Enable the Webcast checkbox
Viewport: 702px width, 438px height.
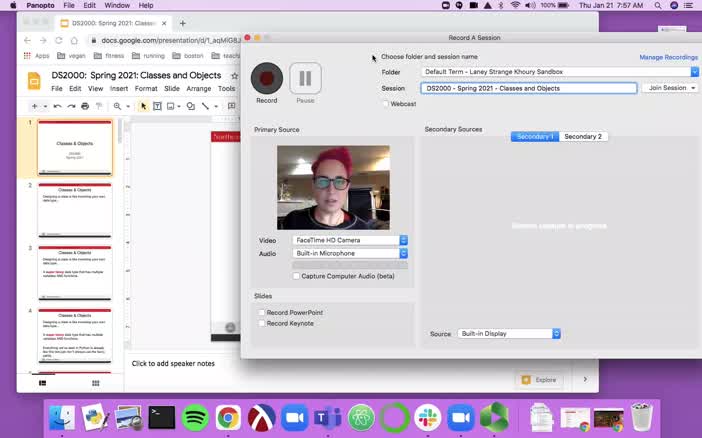pyautogui.click(x=386, y=104)
